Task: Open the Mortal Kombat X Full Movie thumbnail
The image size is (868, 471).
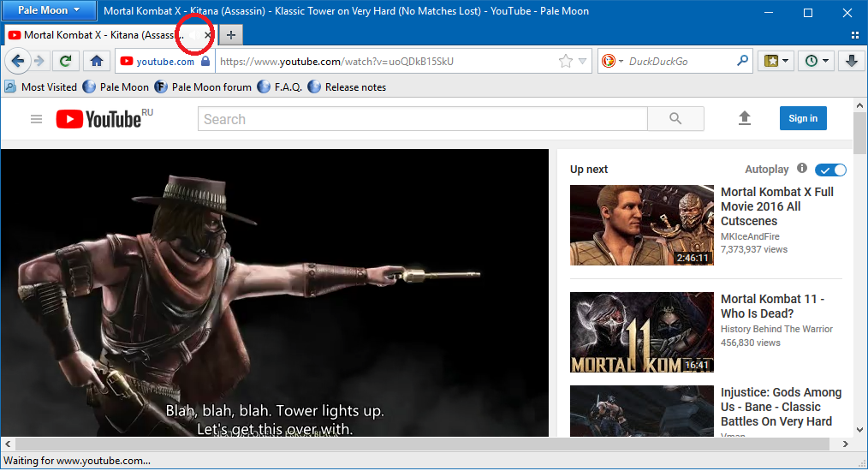Action: pos(642,225)
